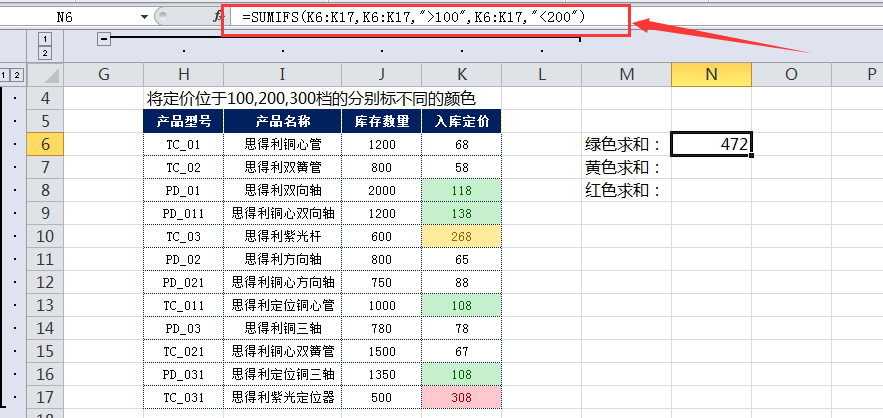The image size is (883, 418).
Task: Select price cell 88
Action: 462,282
